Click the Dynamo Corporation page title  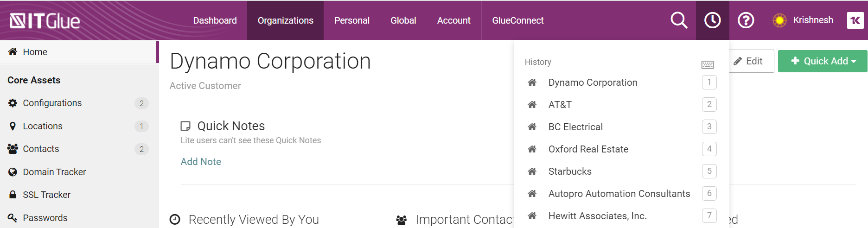270,61
